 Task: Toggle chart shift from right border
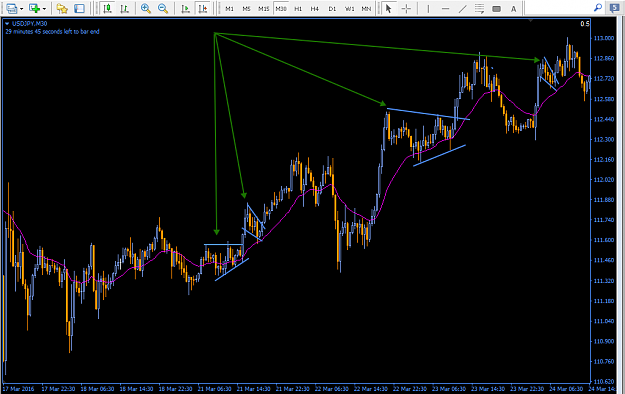click(202, 8)
